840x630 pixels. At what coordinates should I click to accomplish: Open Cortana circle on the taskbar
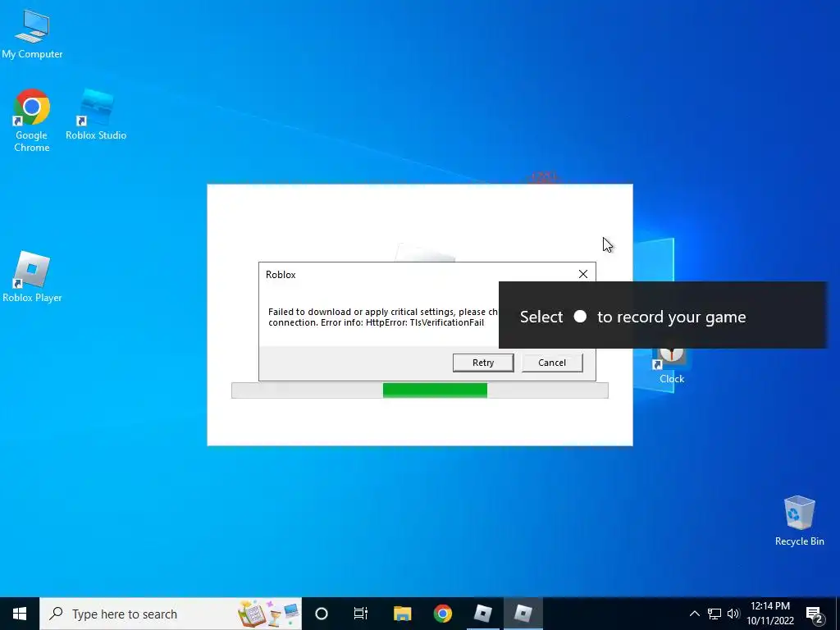[x=322, y=614]
